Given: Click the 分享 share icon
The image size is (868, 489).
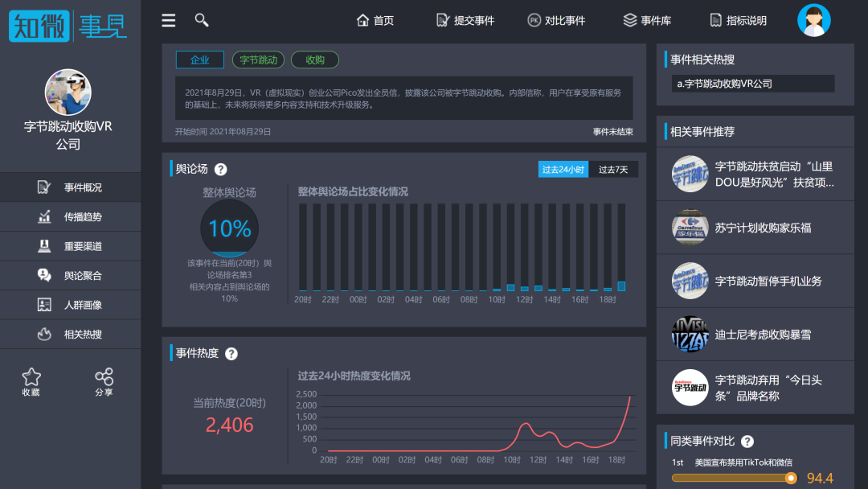Looking at the screenshot, I should pos(104,376).
